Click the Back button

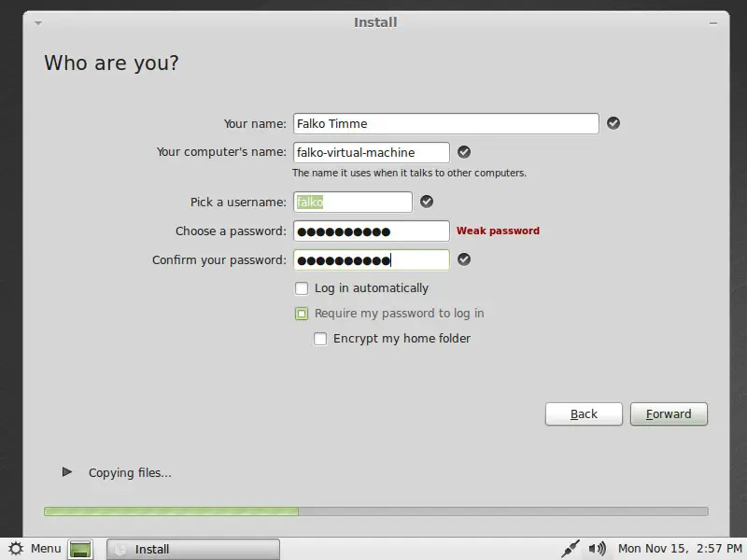click(584, 413)
